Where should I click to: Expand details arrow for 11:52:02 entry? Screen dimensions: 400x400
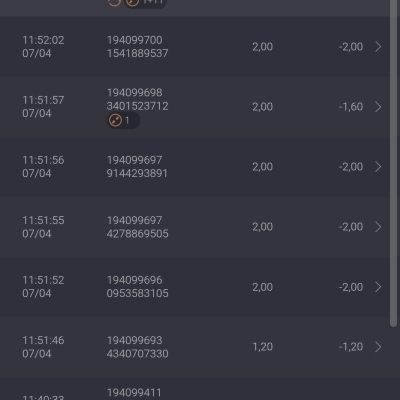(x=378, y=47)
